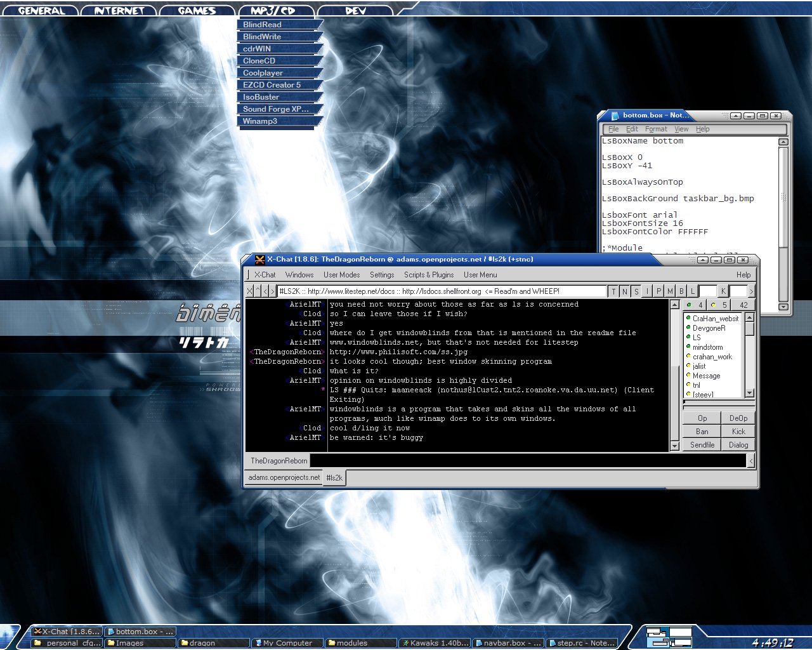812x650 pixels.
Task: Toggle the N channel mode button
Action: click(625, 291)
